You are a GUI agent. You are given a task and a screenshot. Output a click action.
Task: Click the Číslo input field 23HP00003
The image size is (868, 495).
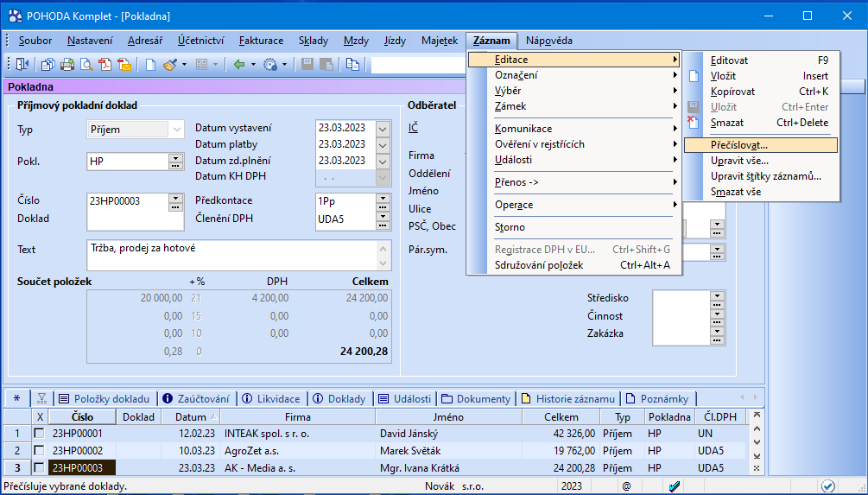128,201
